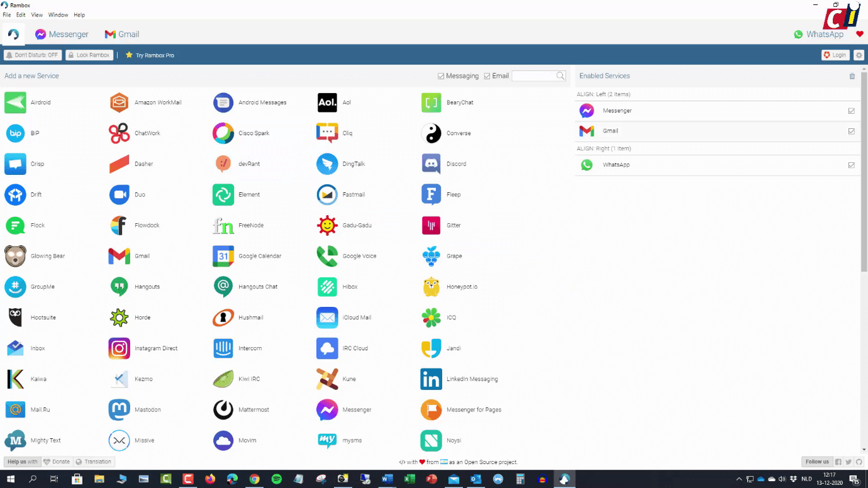This screenshot has height=488, width=868.
Task: Uncheck the Messaging filter checkbox
Action: tap(440, 75)
